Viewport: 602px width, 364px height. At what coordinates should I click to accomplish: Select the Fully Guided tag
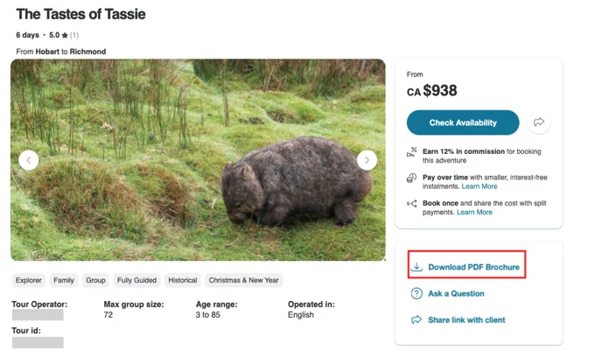(x=136, y=280)
